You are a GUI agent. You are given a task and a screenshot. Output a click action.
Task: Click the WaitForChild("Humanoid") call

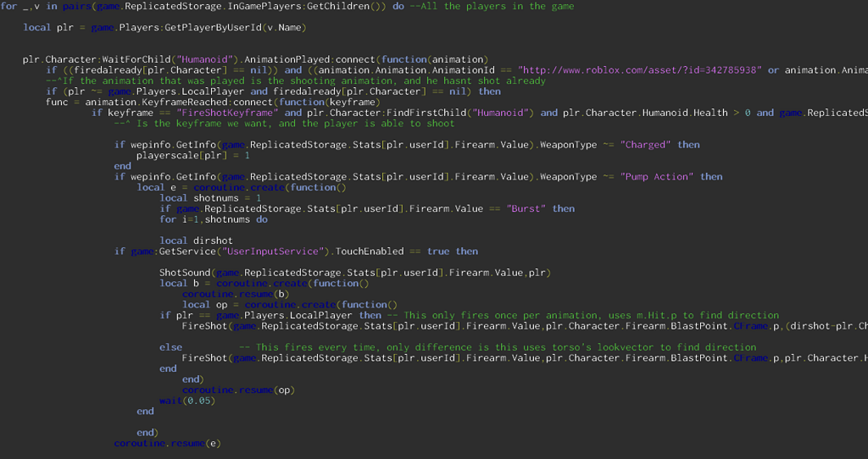tap(170, 59)
